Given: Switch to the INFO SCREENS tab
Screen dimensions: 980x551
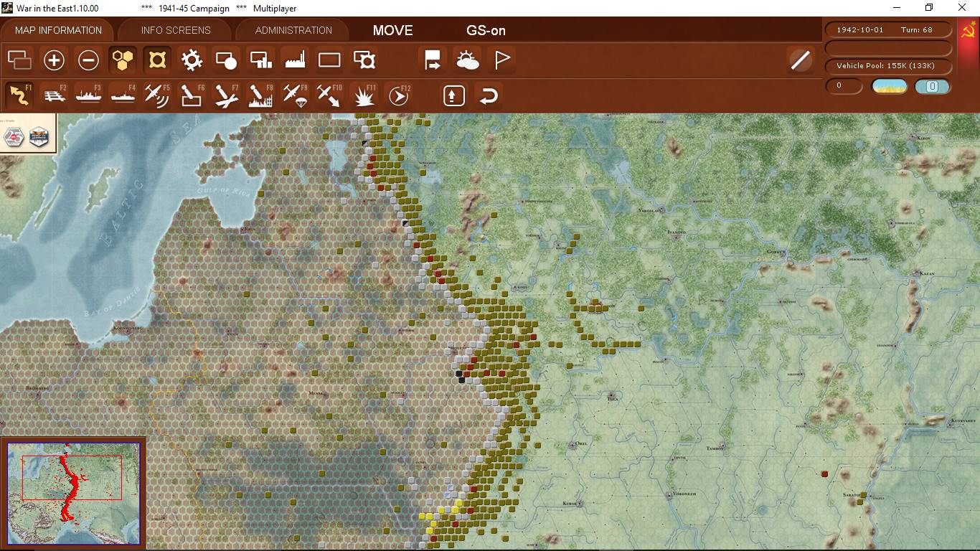Looking at the screenshot, I should 176,30.
